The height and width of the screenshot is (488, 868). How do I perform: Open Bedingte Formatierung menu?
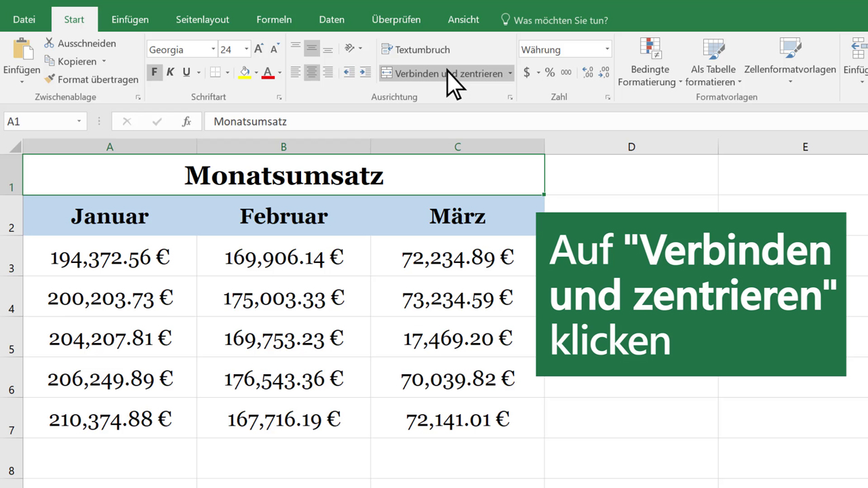[x=650, y=62]
